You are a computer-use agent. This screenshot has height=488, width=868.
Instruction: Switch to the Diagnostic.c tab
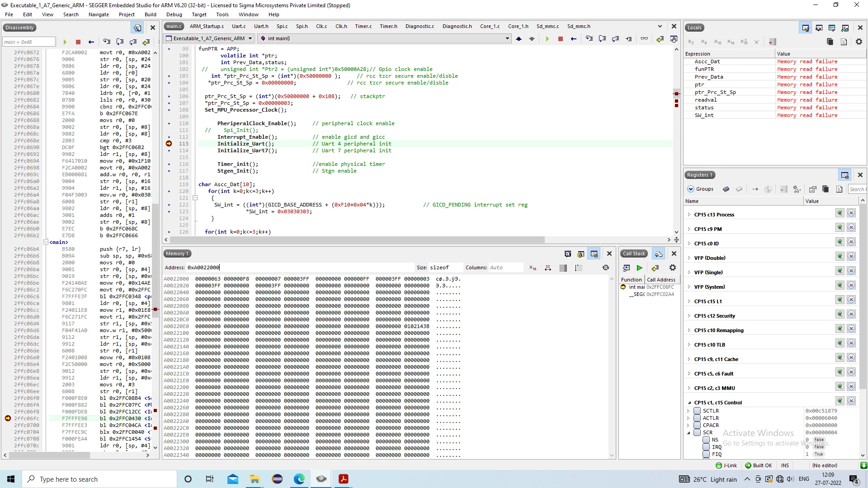(420, 27)
